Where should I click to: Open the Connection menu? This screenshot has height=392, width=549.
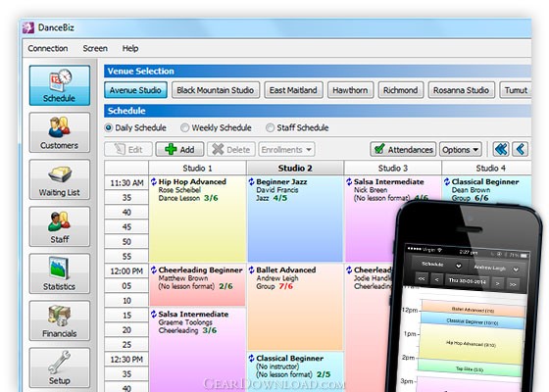[x=48, y=48]
